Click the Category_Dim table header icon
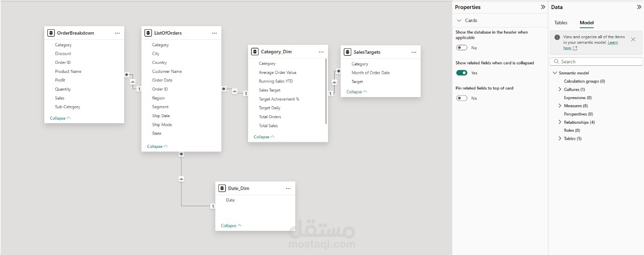 pos(255,52)
